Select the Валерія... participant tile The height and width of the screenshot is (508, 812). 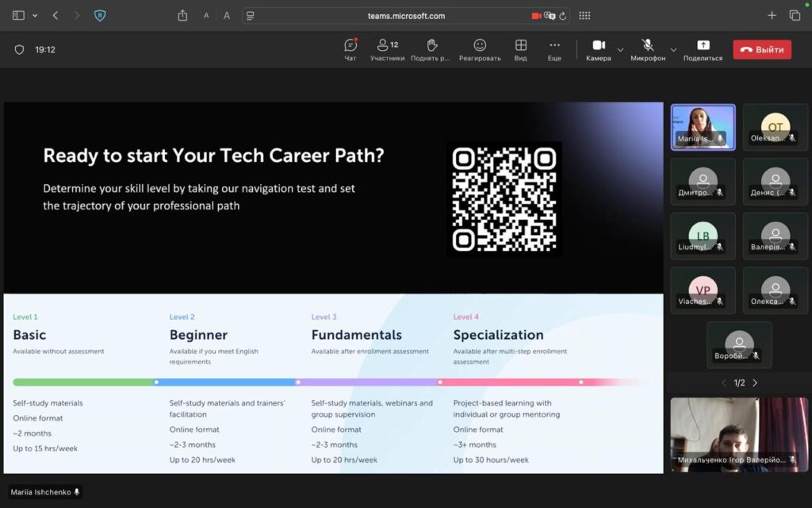click(776, 236)
